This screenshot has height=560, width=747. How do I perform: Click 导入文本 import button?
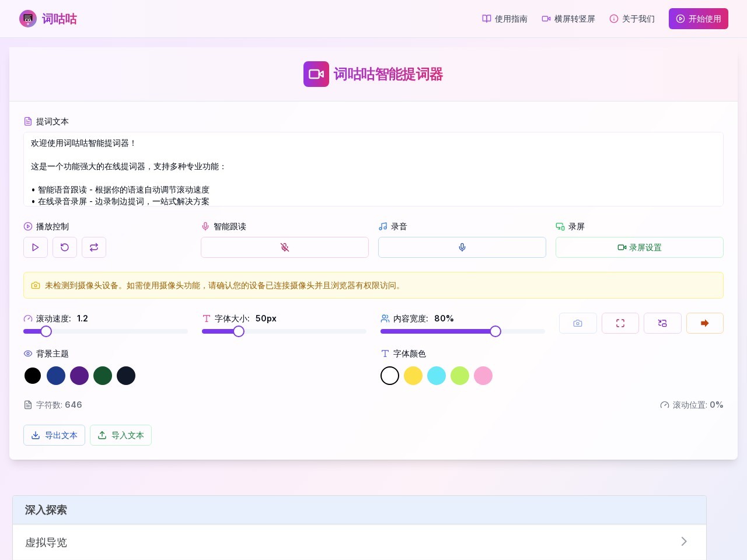tap(121, 435)
